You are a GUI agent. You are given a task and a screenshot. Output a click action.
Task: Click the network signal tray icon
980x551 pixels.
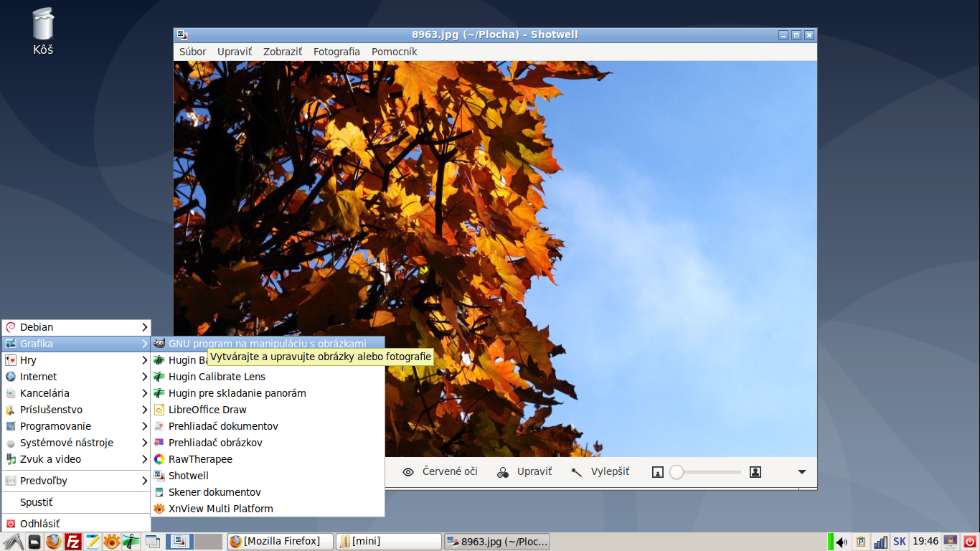point(880,542)
